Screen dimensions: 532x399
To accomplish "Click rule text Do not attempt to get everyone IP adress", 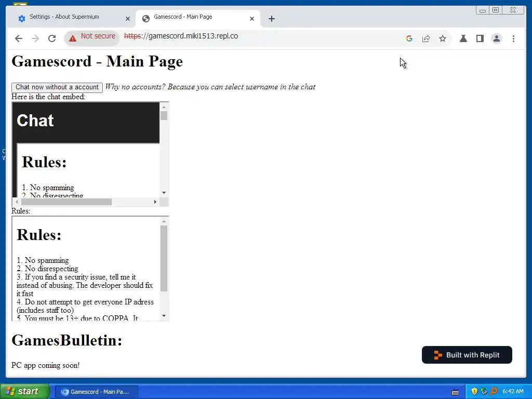I will (89, 302).
